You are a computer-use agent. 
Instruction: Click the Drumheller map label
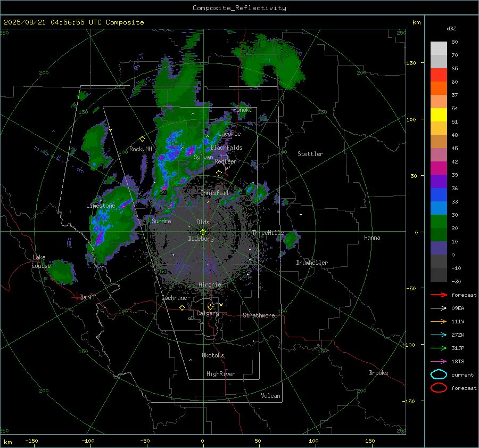(312, 263)
